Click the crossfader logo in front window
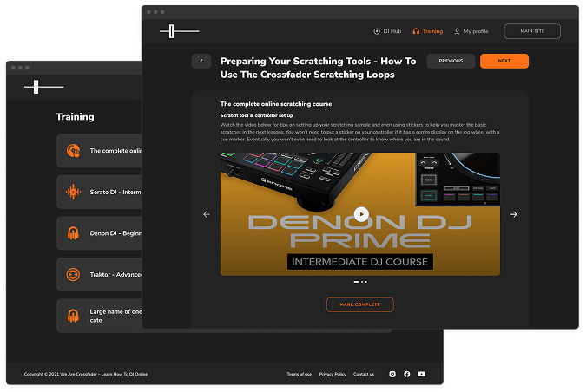Image resolution: width=586 pixels, height=392 pixels. click(180, 31)
